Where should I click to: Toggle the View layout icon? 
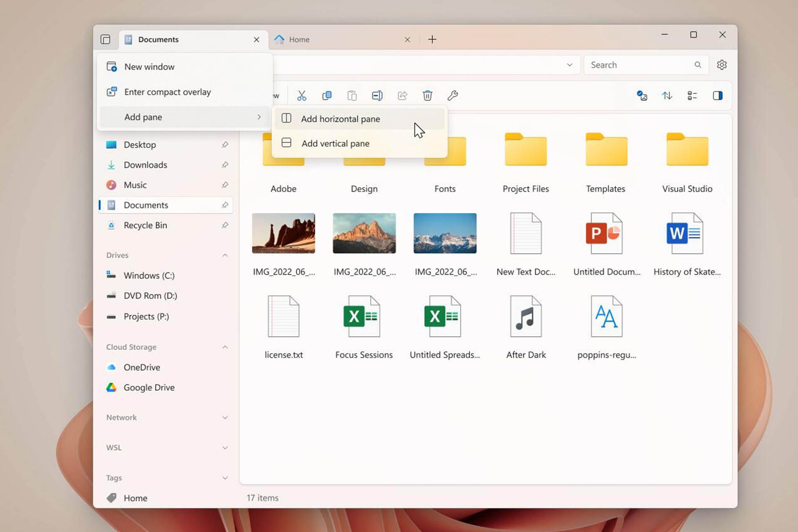click(692, 95)
